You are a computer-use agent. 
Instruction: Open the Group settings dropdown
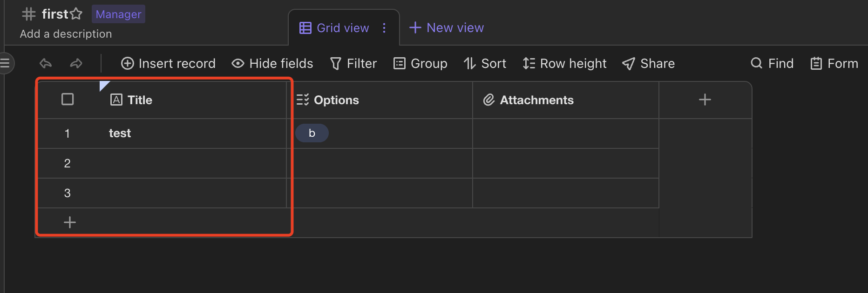[420, 63]
